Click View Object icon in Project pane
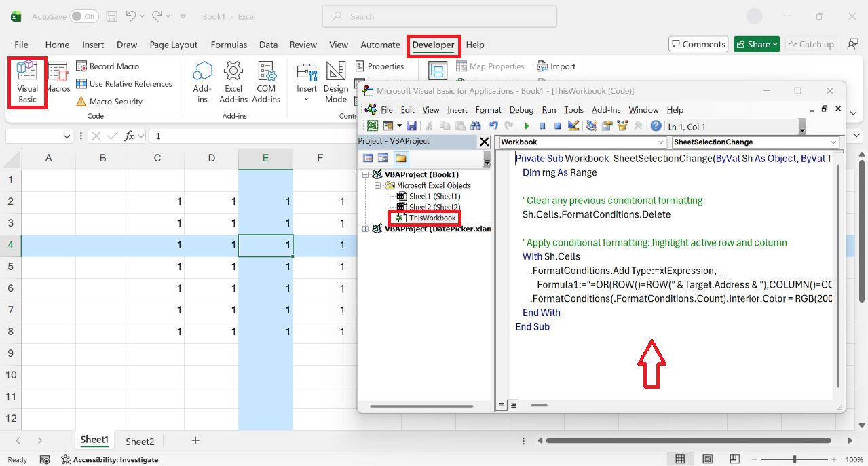The image size is (868, 466). click(383, 158)
